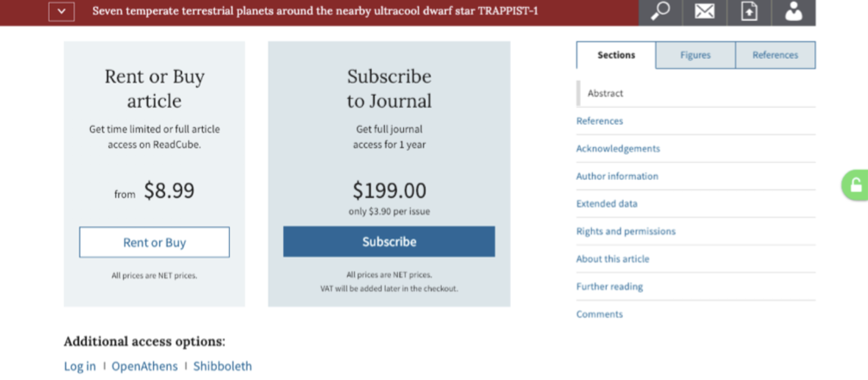Click the search magnifier icon

click(660, 12)
